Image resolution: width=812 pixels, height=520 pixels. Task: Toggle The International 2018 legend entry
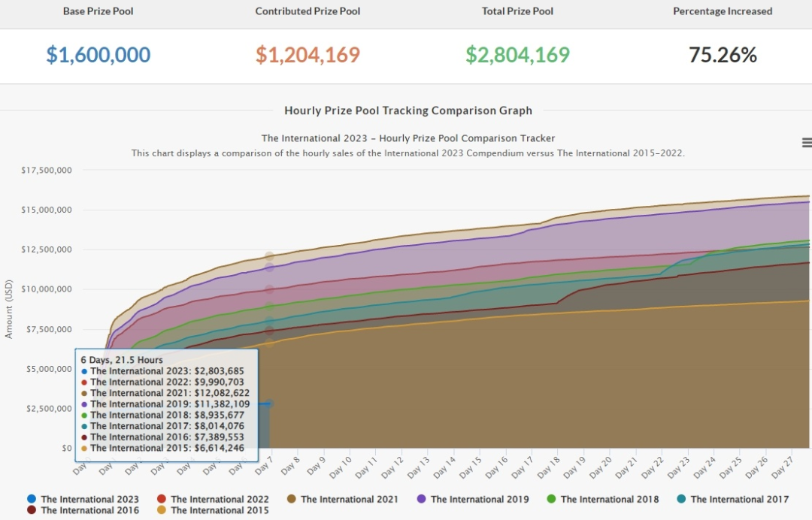(603, 499)
